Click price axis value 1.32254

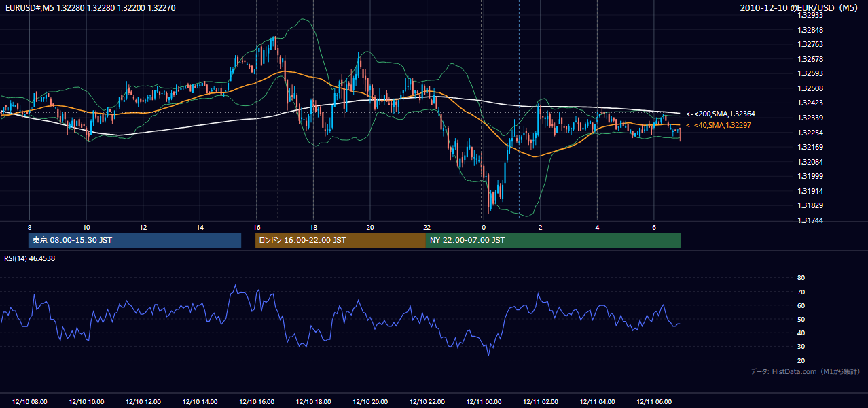tap(811, 133)
